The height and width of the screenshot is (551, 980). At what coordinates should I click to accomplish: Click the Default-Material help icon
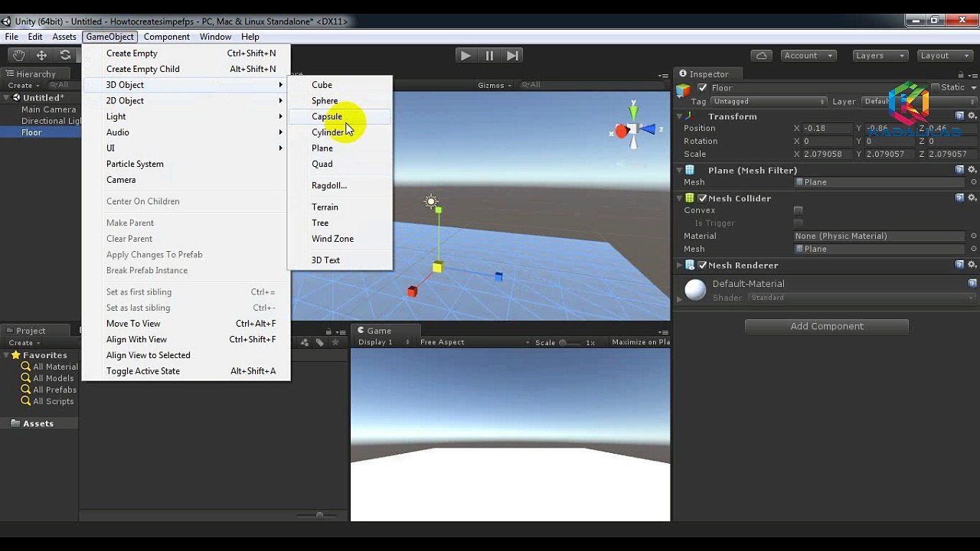click(x=972, y=283)
